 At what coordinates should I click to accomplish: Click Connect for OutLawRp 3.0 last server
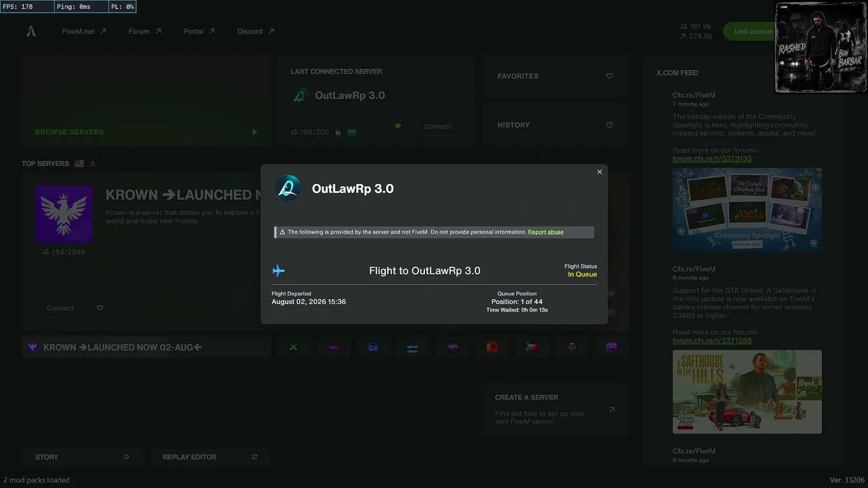point(437,126)
